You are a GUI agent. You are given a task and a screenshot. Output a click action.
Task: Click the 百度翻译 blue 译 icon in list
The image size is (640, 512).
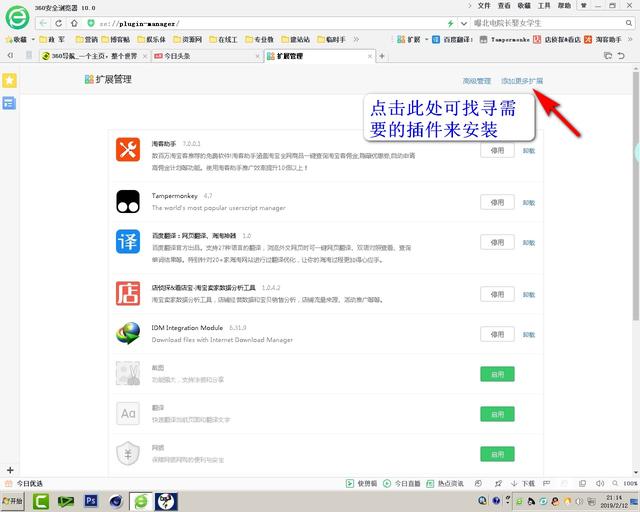coord(128,242)
